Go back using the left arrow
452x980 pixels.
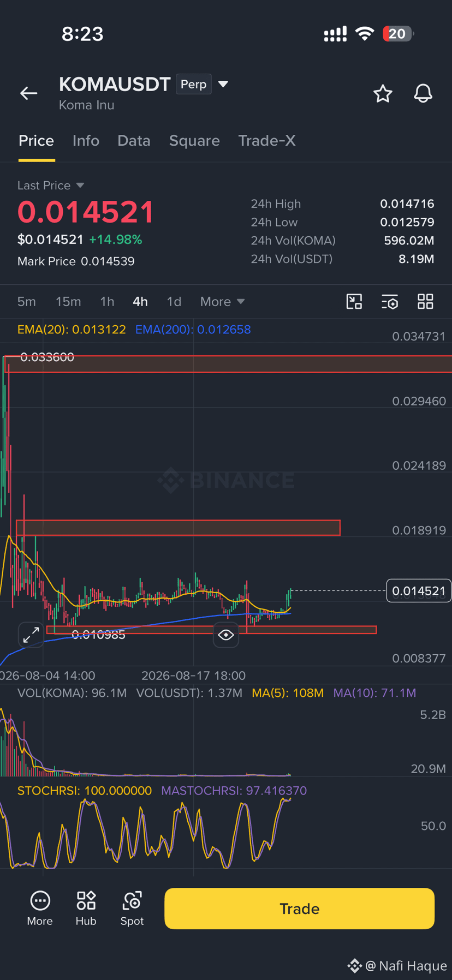(x=29, y=93)
